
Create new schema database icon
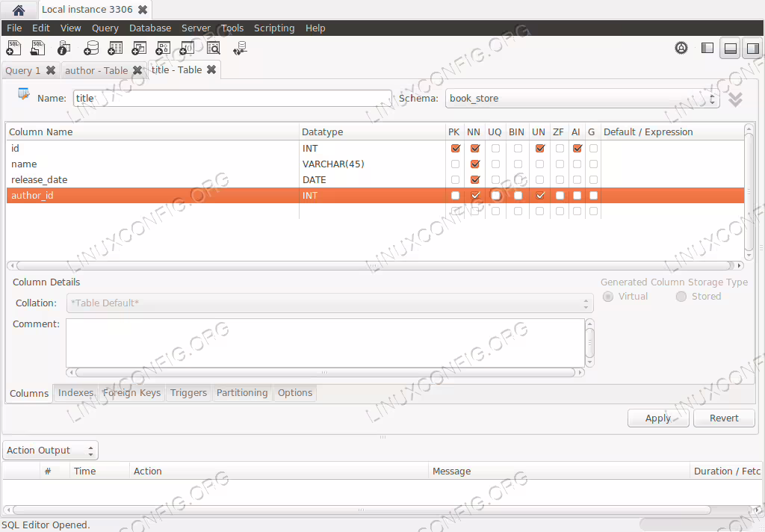pyautogui.click(x=90, y=49)
